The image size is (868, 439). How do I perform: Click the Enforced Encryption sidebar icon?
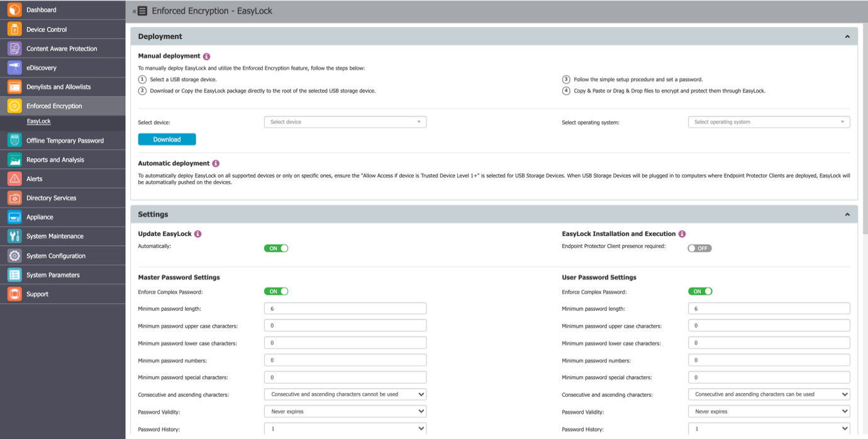point(14,106)
